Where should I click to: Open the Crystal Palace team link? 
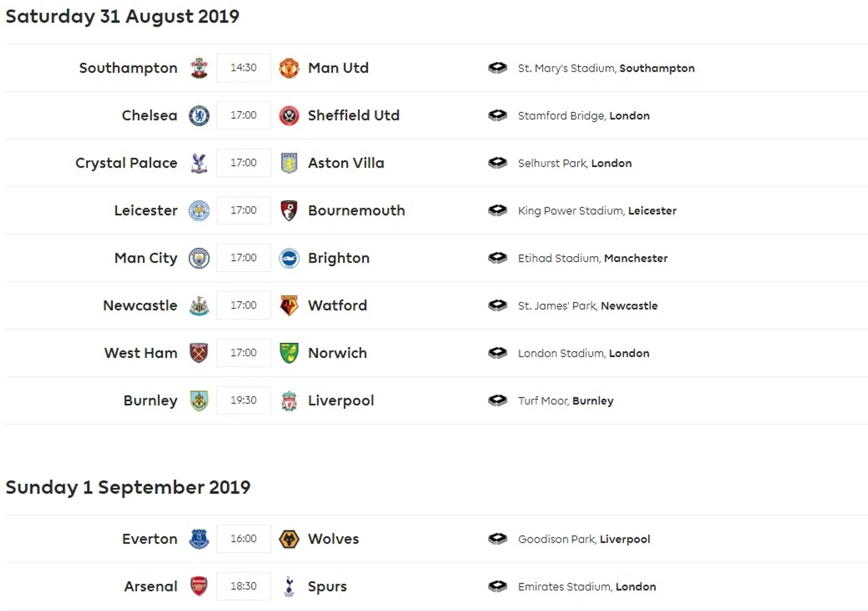click(126, 163)
